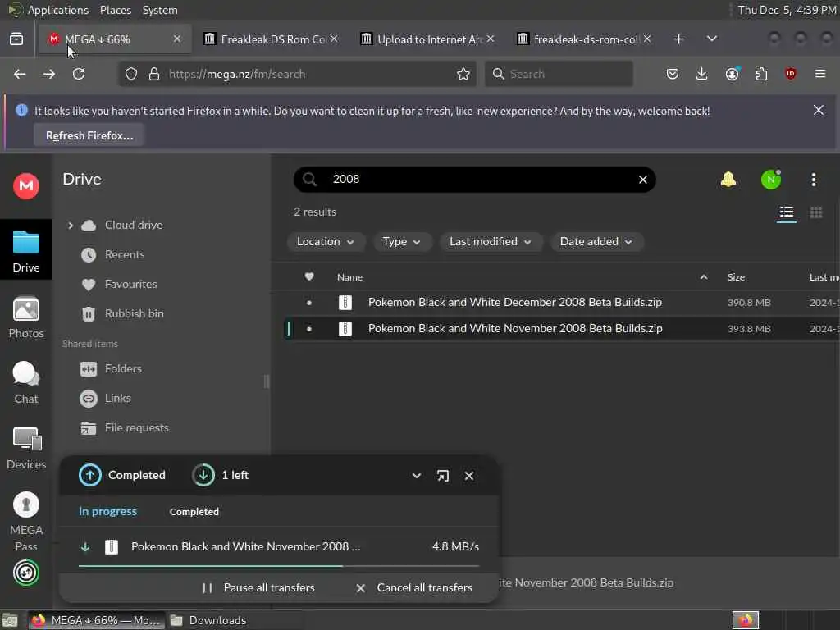Open the Firefox account icon

(732, 74)
